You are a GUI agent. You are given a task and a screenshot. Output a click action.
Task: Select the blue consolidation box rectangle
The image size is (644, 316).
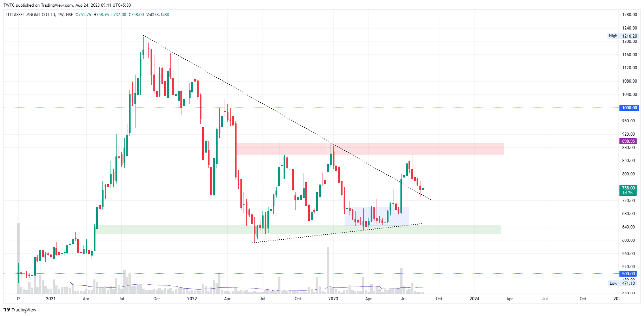(377, 216)
